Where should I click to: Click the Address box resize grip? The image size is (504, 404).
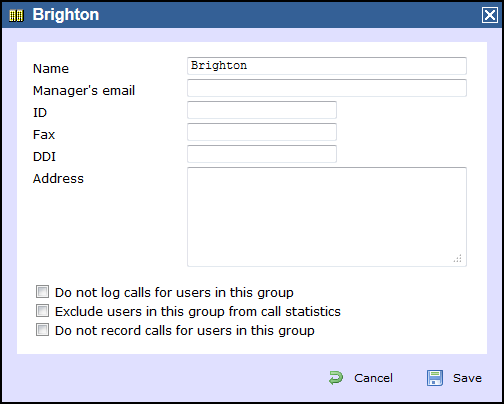point(458,258)
